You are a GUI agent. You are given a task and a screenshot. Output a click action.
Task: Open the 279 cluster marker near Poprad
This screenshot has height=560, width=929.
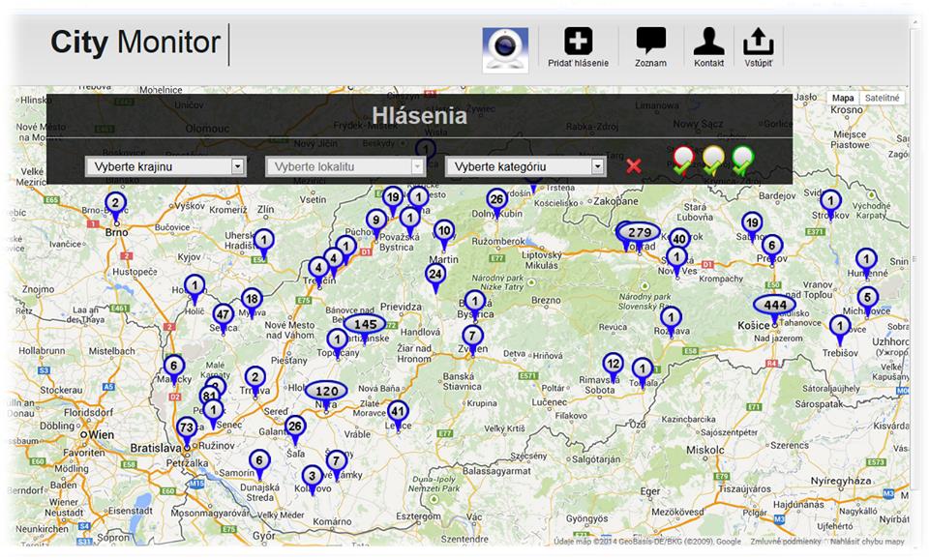(639, 233)
